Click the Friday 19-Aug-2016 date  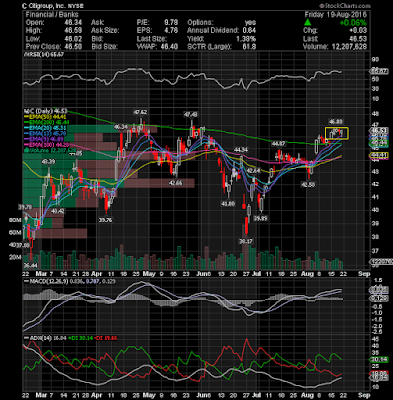(336, 15)
